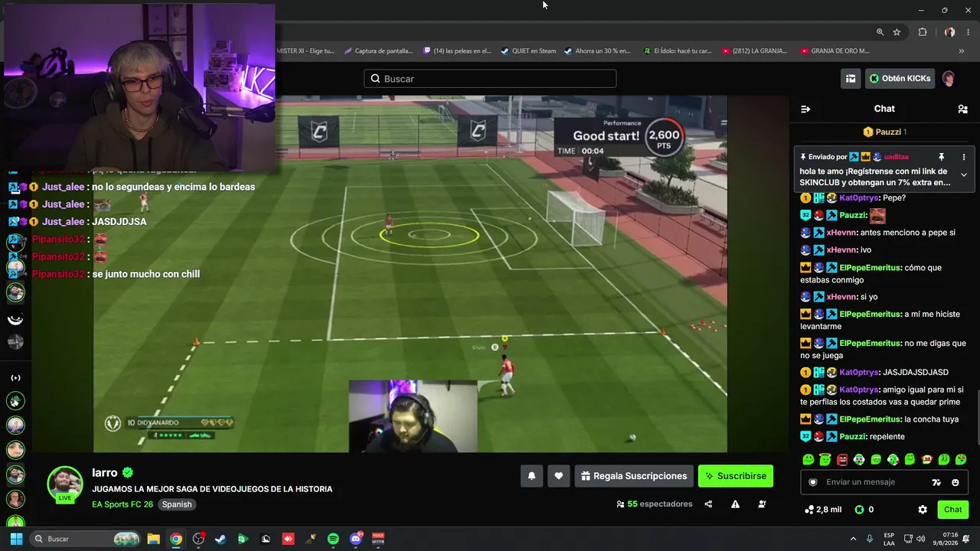The image size is (980, 551).
Task: Click xHevnn username in 'si yo' message
Action: pyautogui.click(x=841, y=297)
